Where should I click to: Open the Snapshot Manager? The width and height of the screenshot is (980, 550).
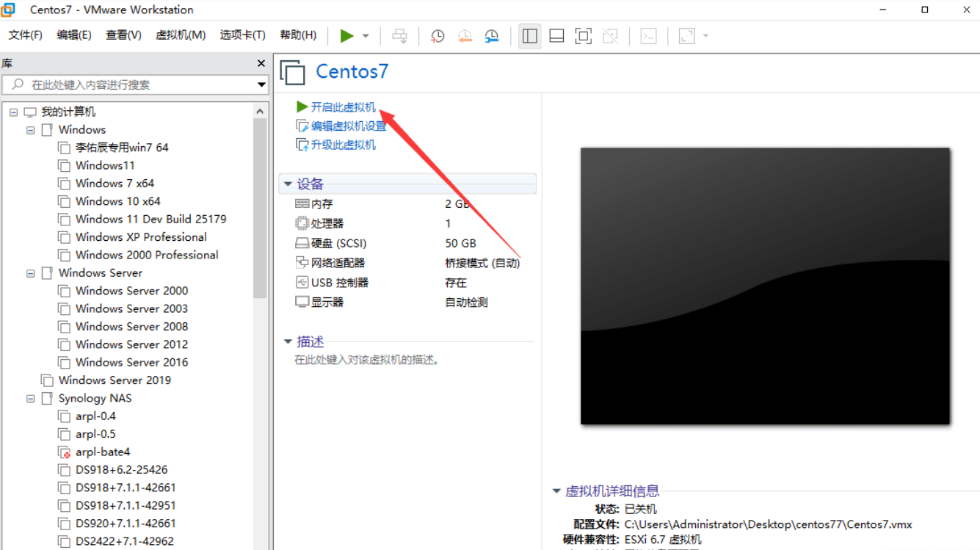(x=490, y=35)
